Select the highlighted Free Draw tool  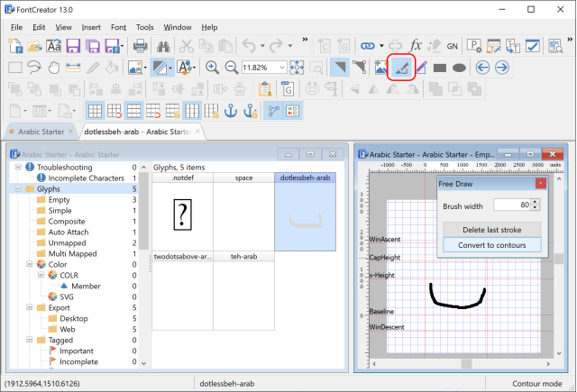(400, 67)
